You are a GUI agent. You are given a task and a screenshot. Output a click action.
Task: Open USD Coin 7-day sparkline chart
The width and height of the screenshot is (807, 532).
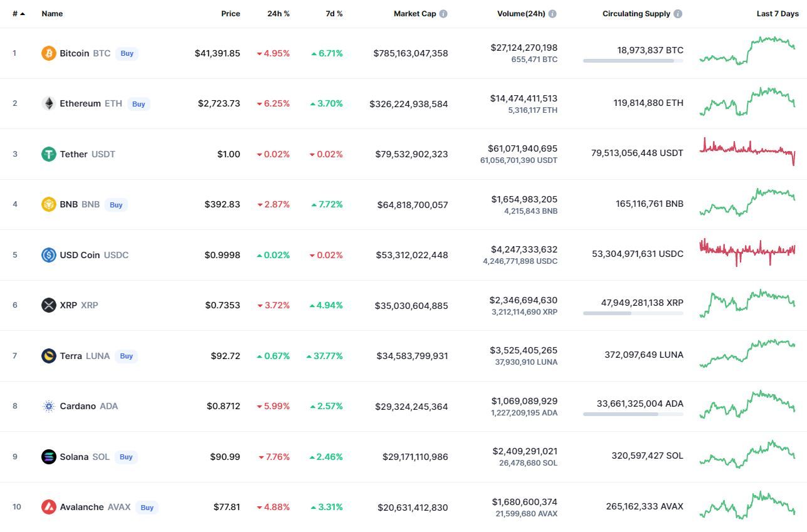click(x=747, y=252)
